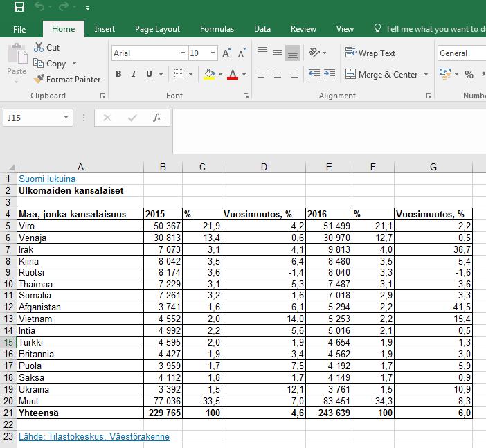
Task: Expand the Copy options arrow
Action: click(x=74, y=64)
